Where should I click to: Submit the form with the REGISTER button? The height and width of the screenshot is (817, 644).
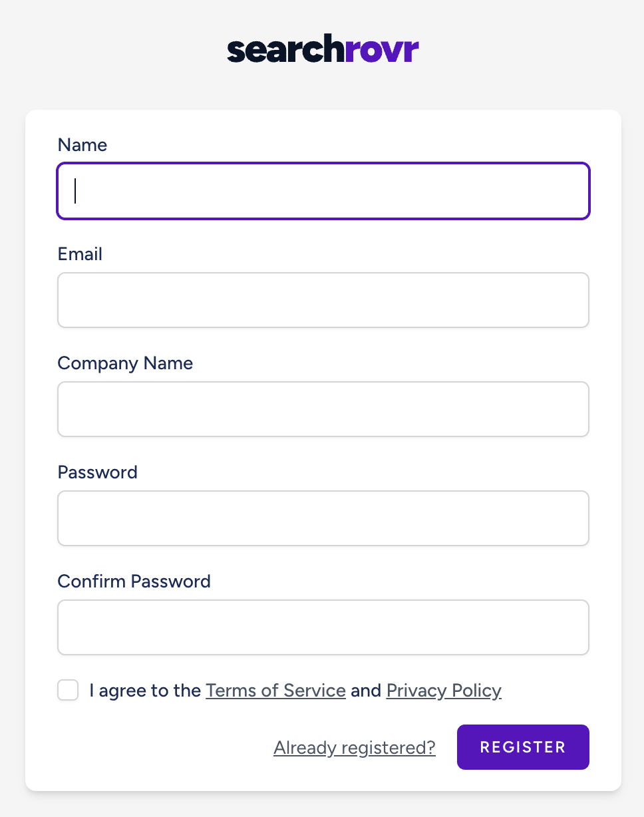523,747
